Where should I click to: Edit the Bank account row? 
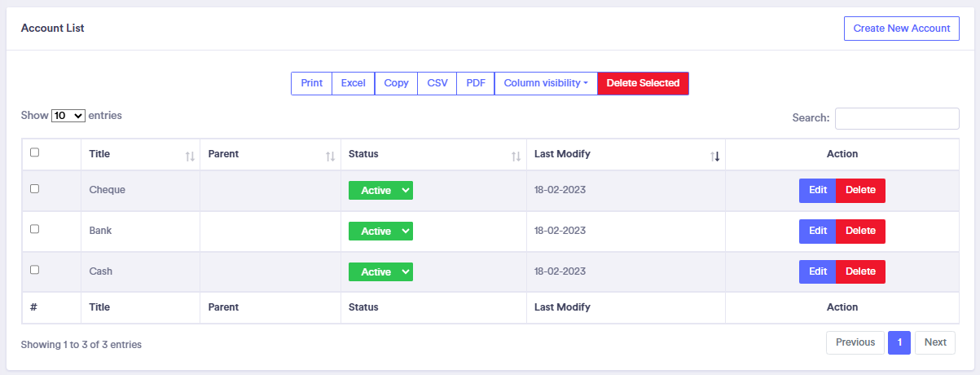pos(818,231)
